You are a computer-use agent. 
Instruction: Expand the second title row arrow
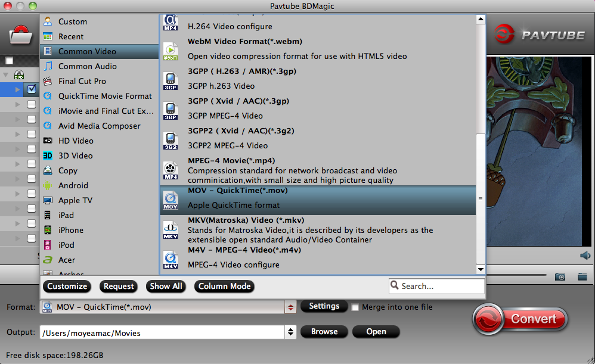[17, 104]
